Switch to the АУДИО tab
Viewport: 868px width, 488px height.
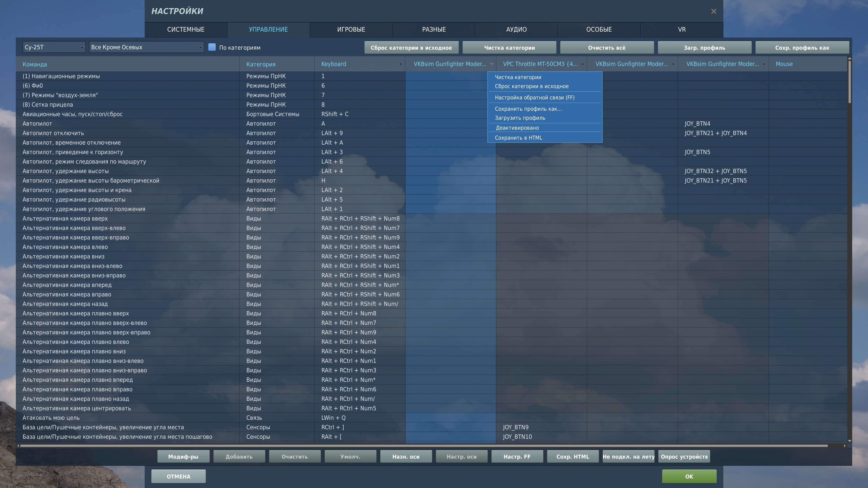tap(516, 30)
